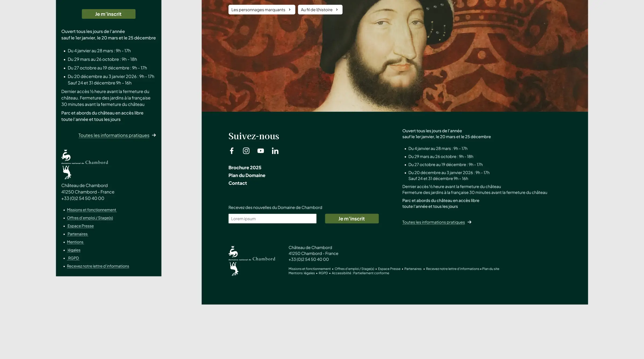Click arrow next to left panel informations pratiques
The image size is (644, 359).
coord(154,135)
